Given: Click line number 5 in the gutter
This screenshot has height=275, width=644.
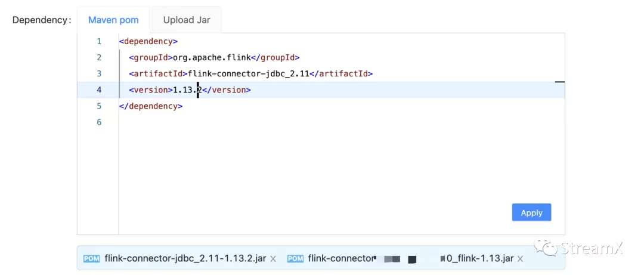Looking at the screenshot, I should point(99,106).
